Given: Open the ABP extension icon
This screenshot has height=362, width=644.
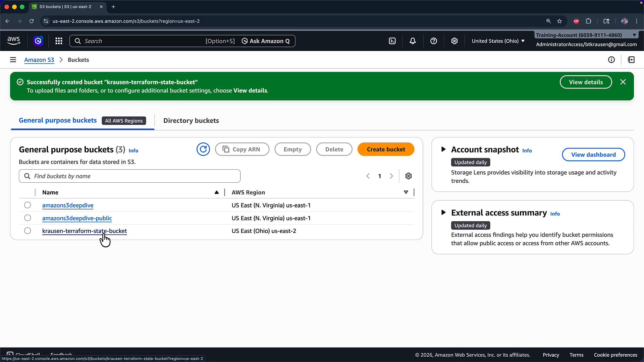Looking at the screenshot, I should click(576, 21).
